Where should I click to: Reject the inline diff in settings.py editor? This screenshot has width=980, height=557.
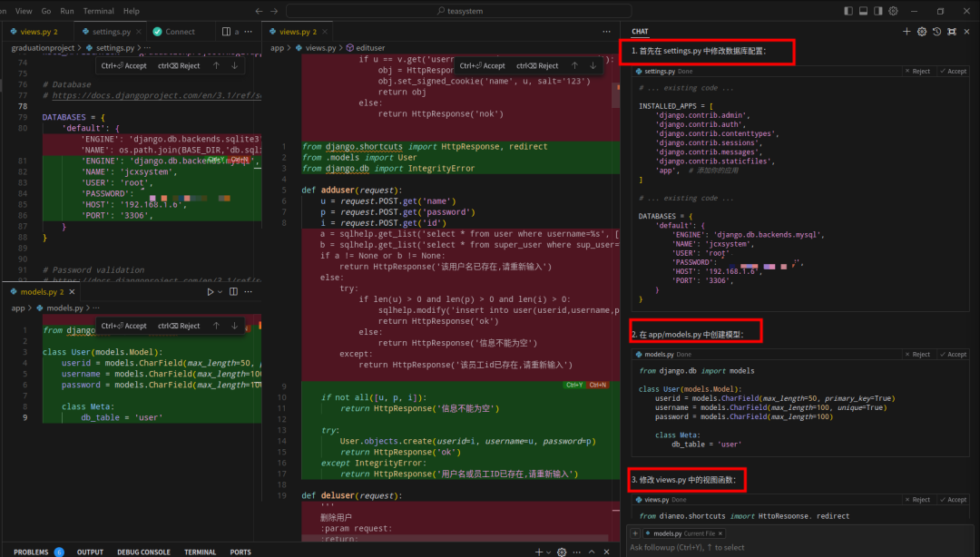click(x=179, y=65)
